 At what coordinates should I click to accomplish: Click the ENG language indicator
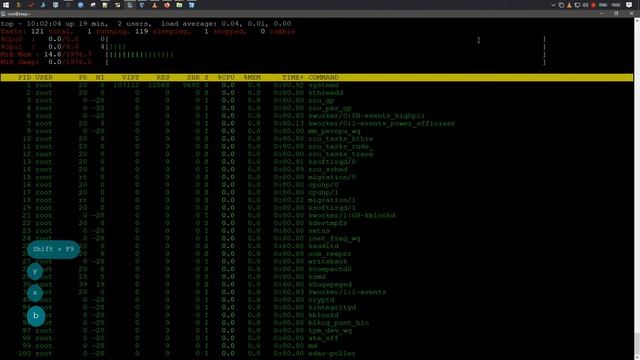[x=603, y=5]
